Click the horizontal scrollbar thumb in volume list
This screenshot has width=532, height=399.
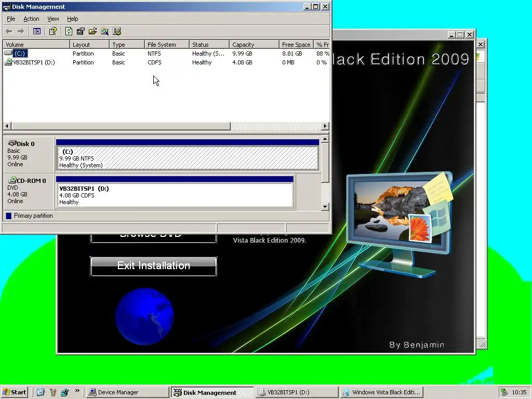pos(121,126)
